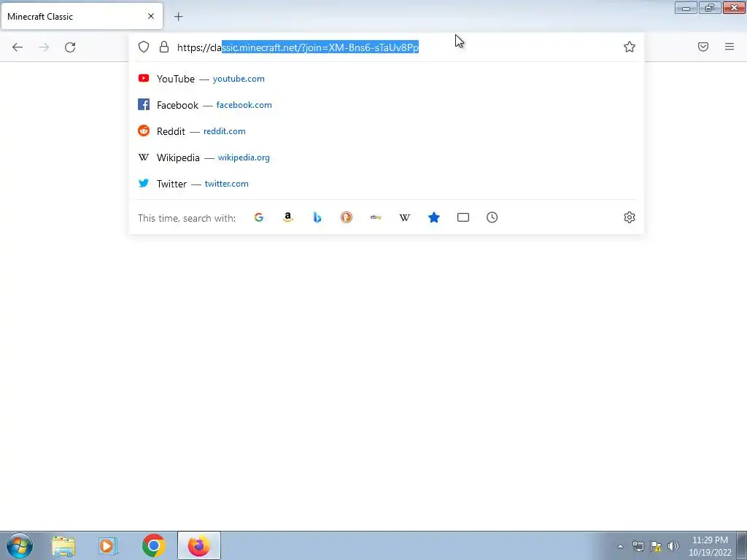Open Facebook suggestion facebook.com

pyautogui.click(x=387, y=105)
